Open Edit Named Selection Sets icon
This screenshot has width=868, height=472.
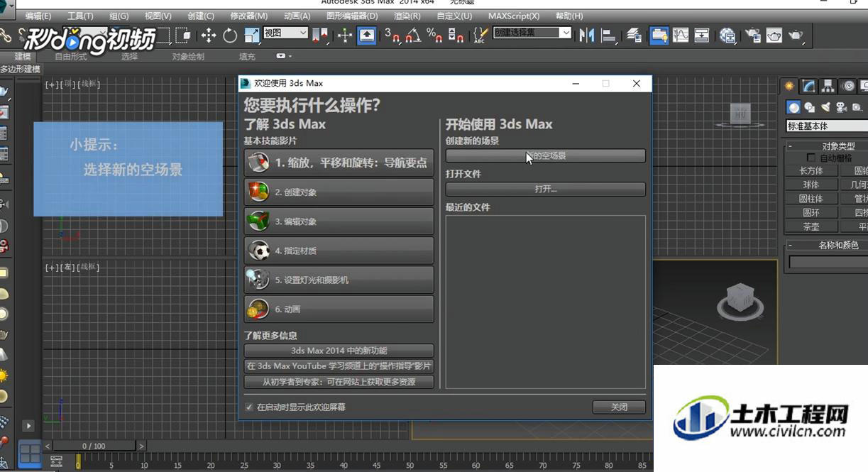click(480, 35)
